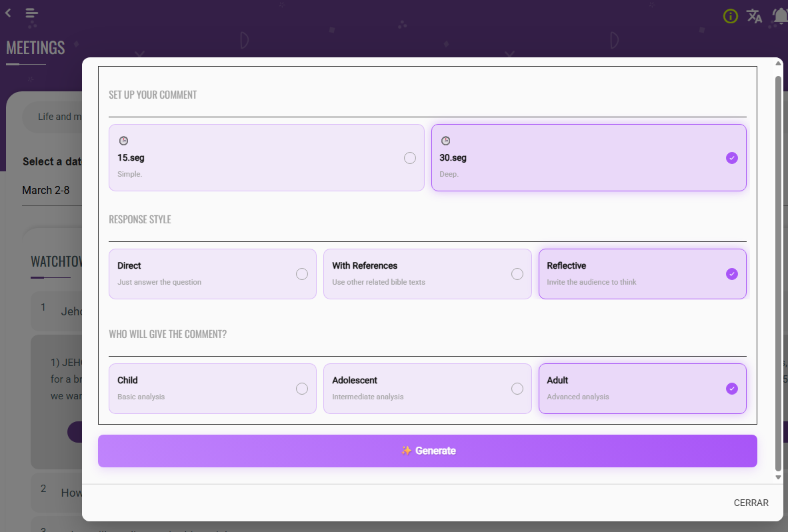Click the scrollbar down arrow
The width and height of the screenshot is (788, 532).
coord(778,477)
